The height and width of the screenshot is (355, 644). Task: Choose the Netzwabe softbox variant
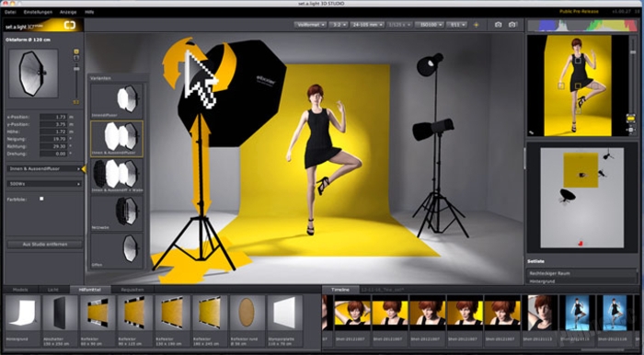(117, 212)
